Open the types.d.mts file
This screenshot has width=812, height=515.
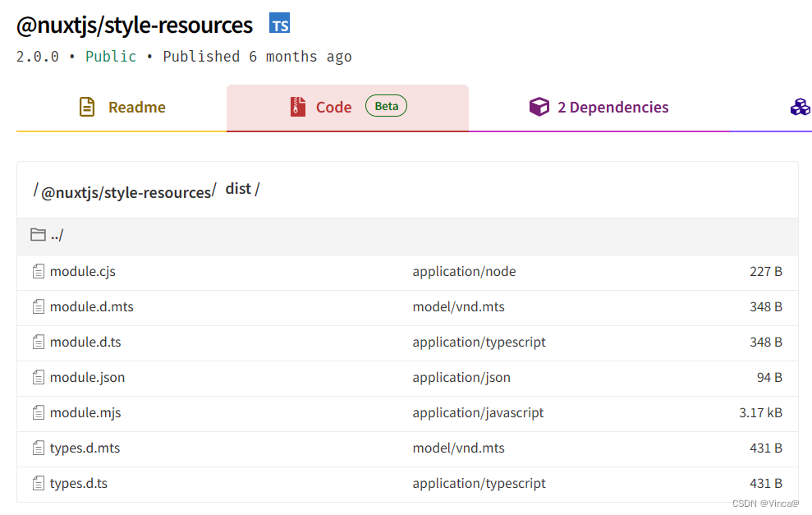[85, 448]
